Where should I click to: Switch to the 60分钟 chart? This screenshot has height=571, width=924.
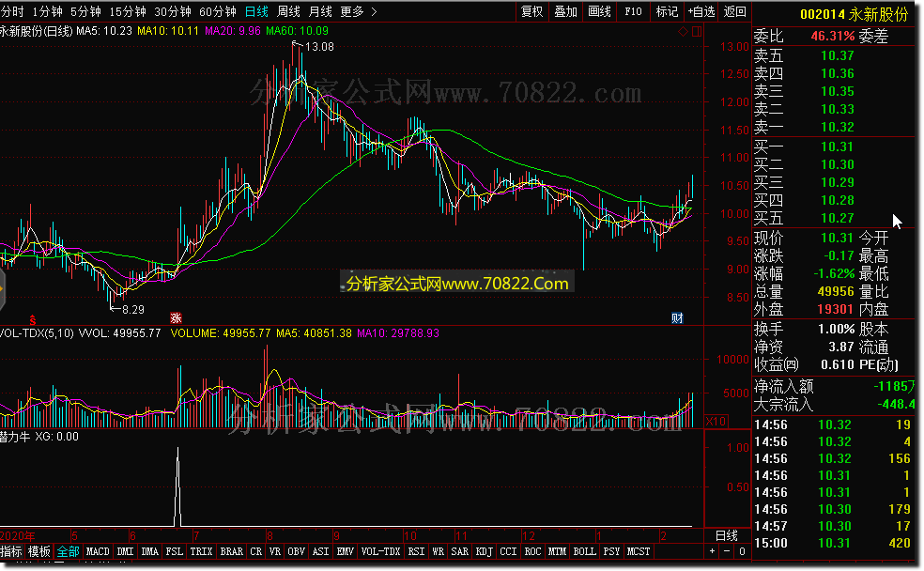point(218,11)
